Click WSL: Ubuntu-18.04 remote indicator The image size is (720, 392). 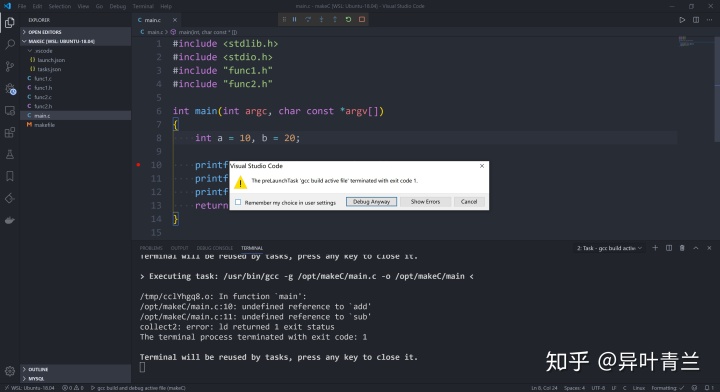coord(29,388)
